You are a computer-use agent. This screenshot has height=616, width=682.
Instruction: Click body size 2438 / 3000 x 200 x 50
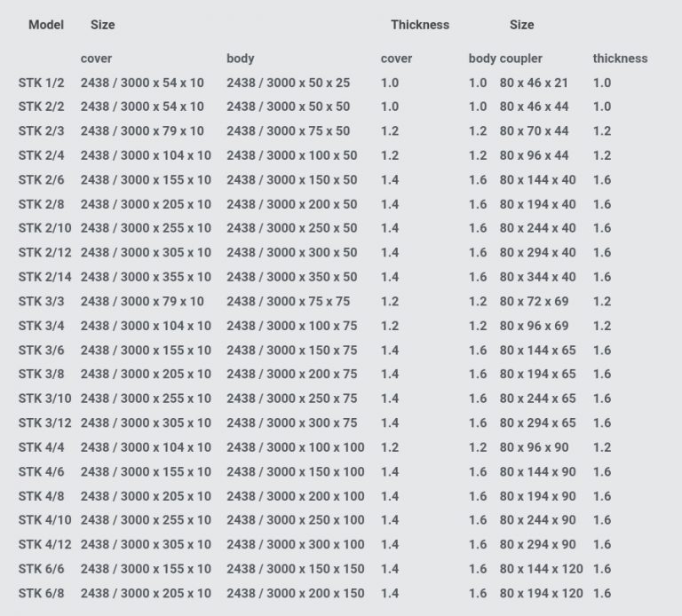tap(292, 204)
